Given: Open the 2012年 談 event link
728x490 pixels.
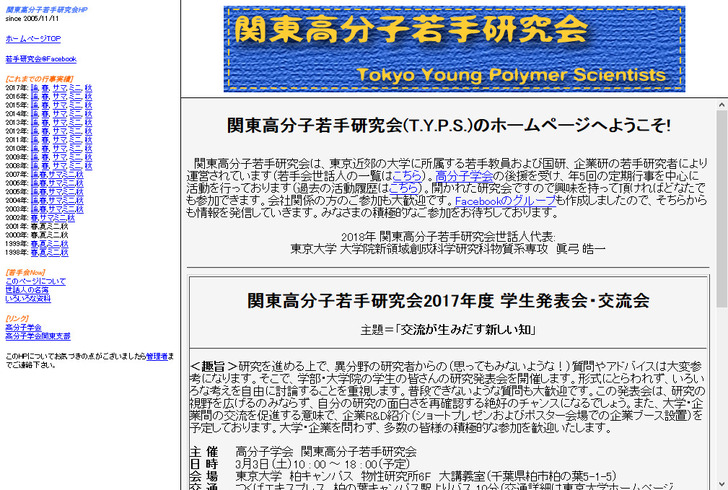Looking at the screenshot, I should point(34,131).
